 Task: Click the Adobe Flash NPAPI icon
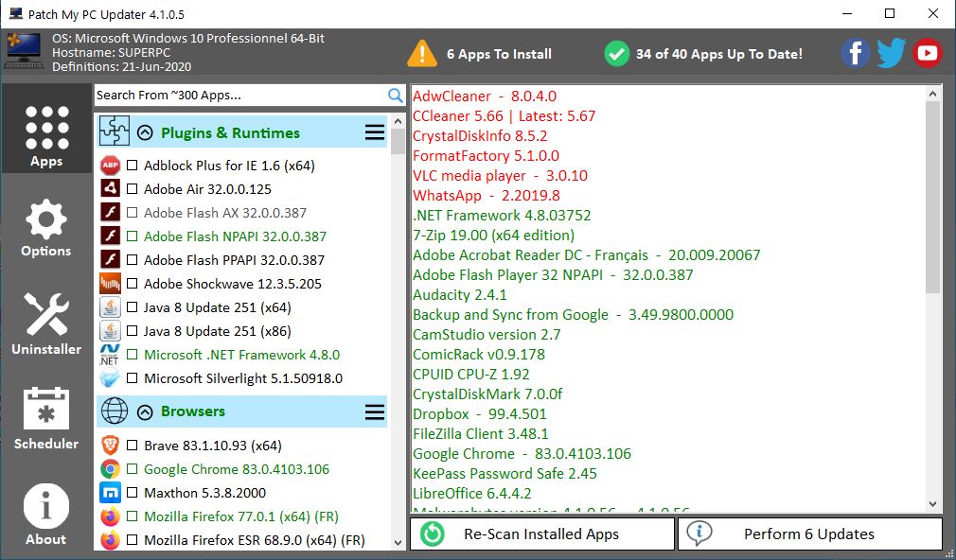click(x=111, y=236)
